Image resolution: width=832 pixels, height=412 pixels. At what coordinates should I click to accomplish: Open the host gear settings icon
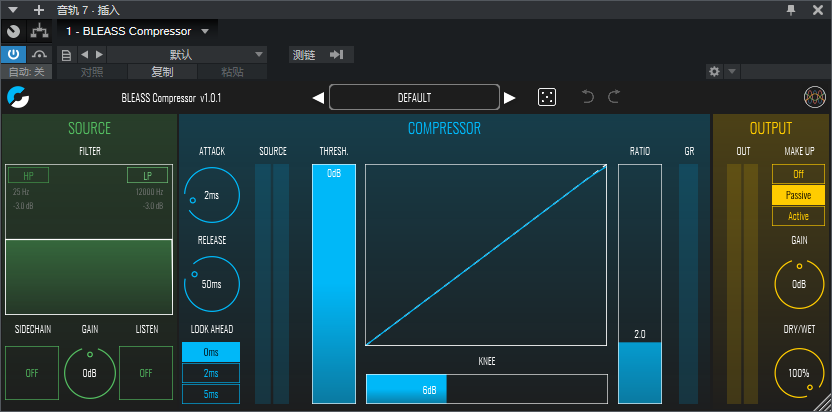(714, 72)
